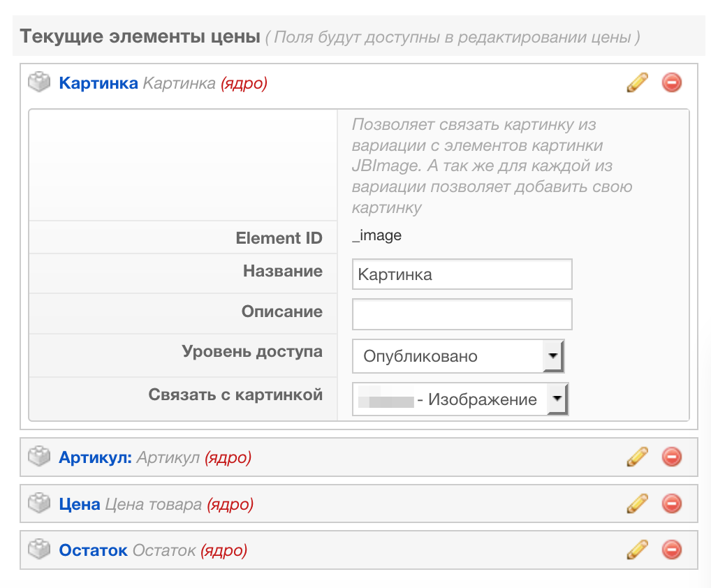Click pencil edit icon for Артикул element
Image resolution: width=711 pixels, height=588 pixels.
point(637,457)
